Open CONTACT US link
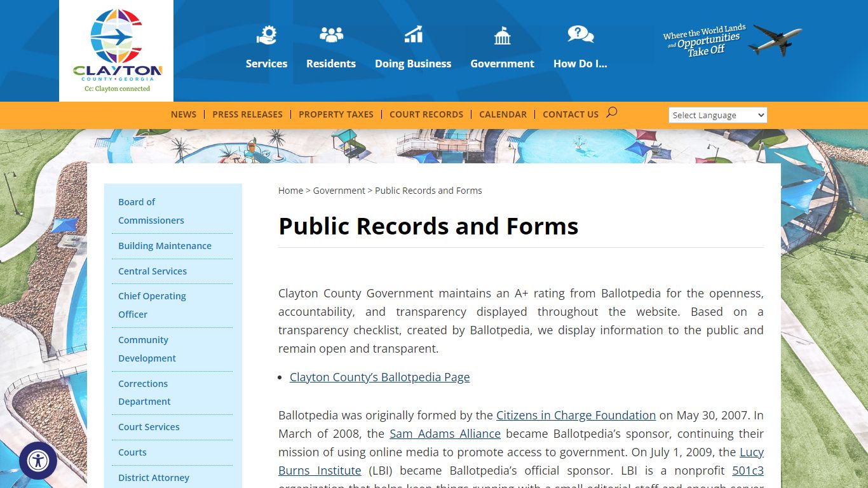 [571, 114]
